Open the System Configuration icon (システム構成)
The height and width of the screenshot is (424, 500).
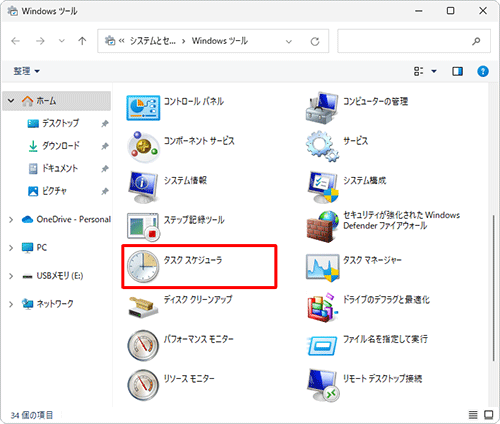(x=323, y=187)
